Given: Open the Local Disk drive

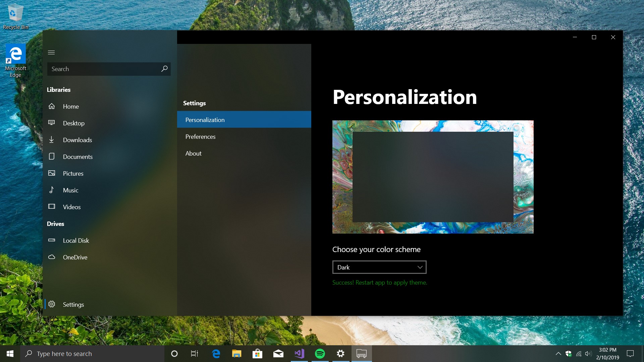Looking at the screenshot, I should (x=76, y=240).
